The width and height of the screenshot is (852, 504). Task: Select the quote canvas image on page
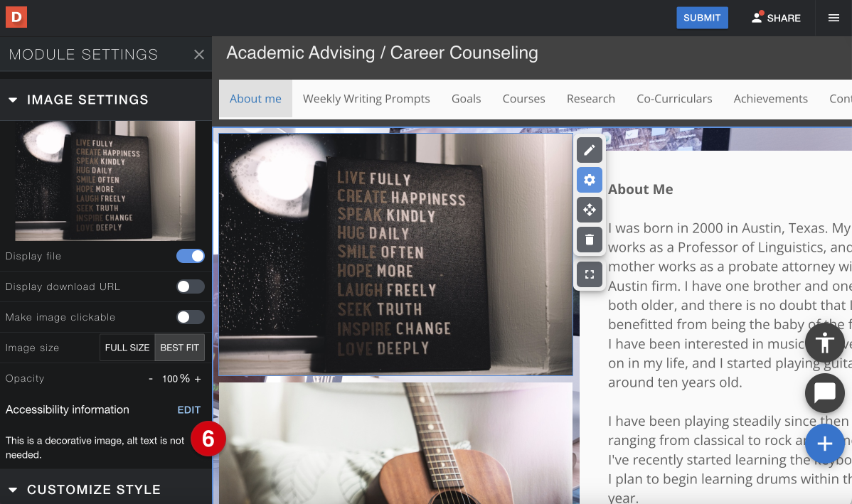(x=395, y=254)
